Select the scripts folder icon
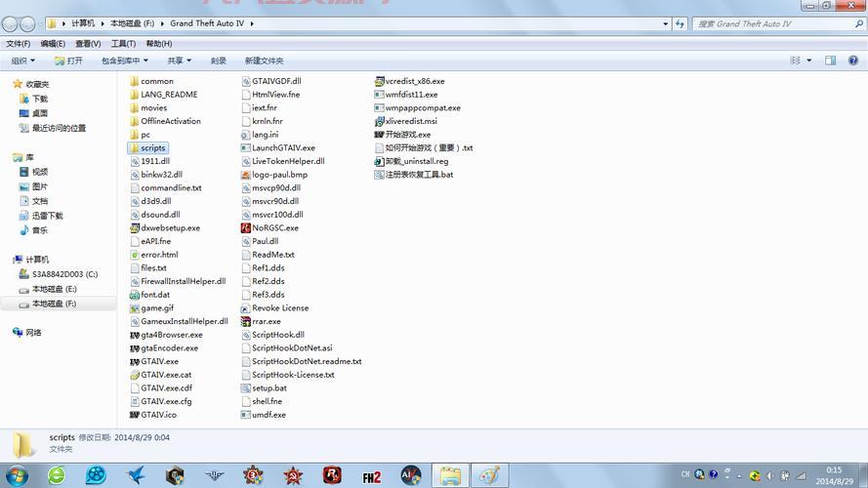The height and width of the screenshot is (488, 868). click(x=135, y=147)
